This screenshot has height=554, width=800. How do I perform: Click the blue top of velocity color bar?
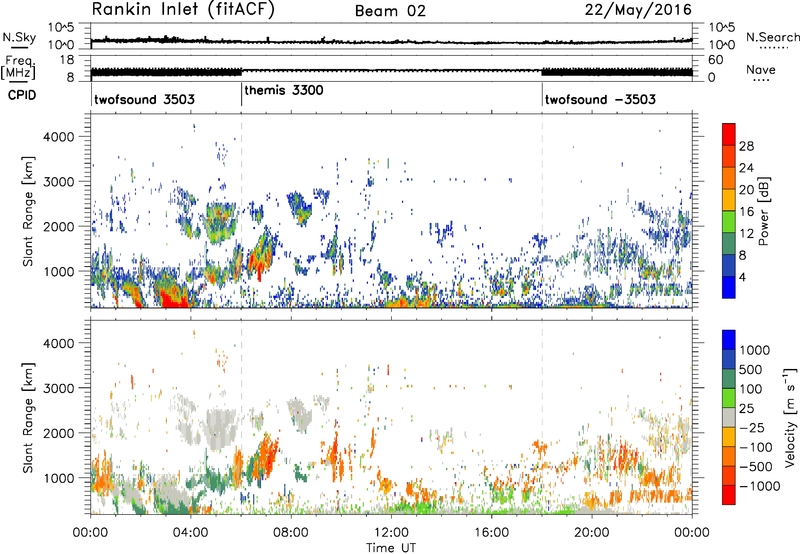click(729, 340)
